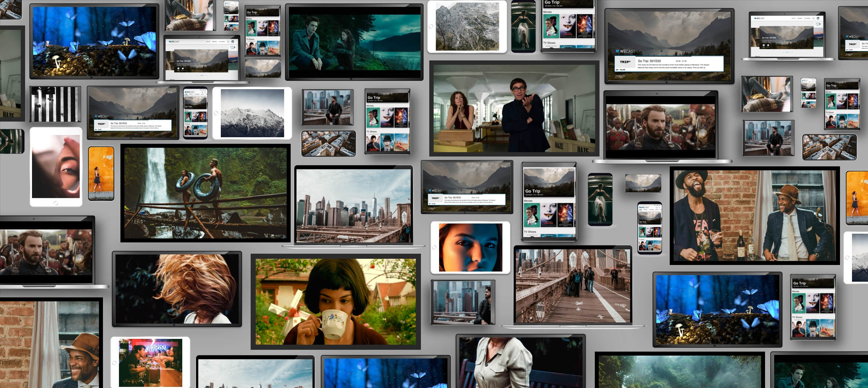Click the TRIP channel logo on the largest WECAST TV
This screenshot has width=868, height=388.
point(625,62)
